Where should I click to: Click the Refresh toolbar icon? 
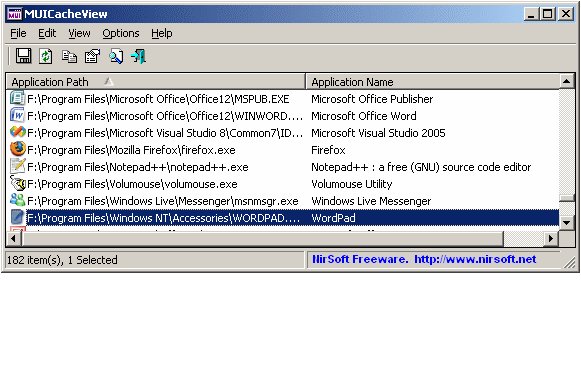pos(46,56)
